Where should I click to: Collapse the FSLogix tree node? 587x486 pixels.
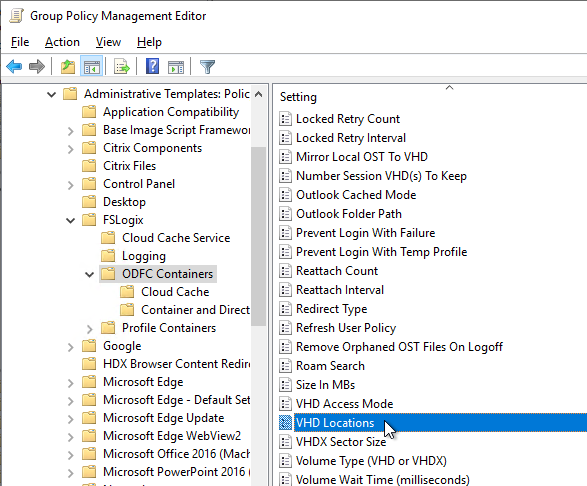(x=70, y=220)
